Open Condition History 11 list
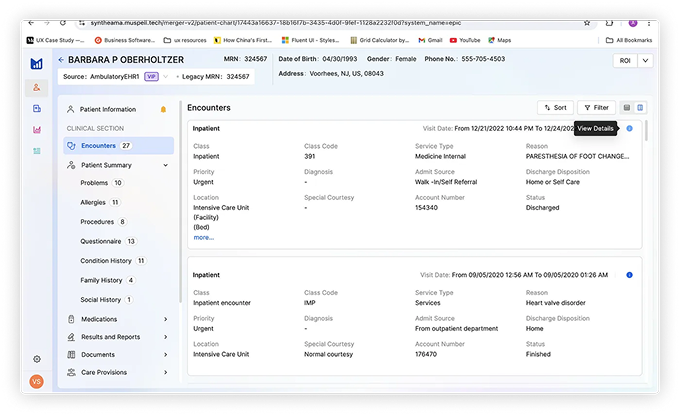Screen dimensions: 680x416 click(x=113, y=261)
